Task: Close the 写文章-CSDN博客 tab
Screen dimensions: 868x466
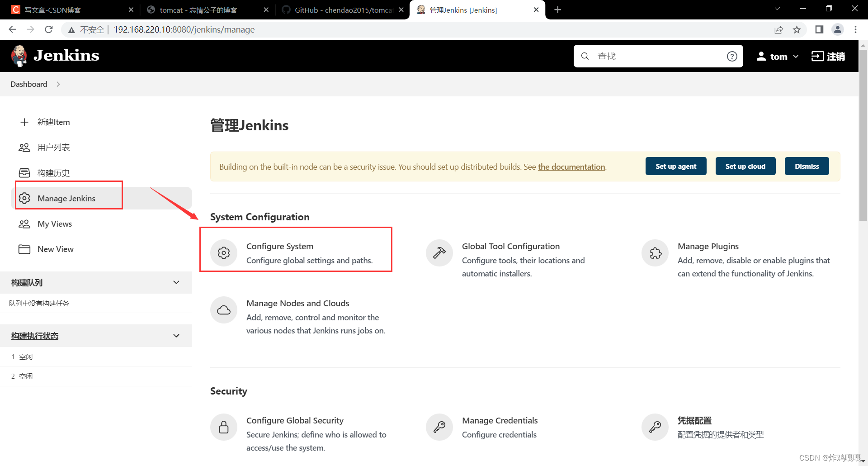Action: click(x=131, y=10)
